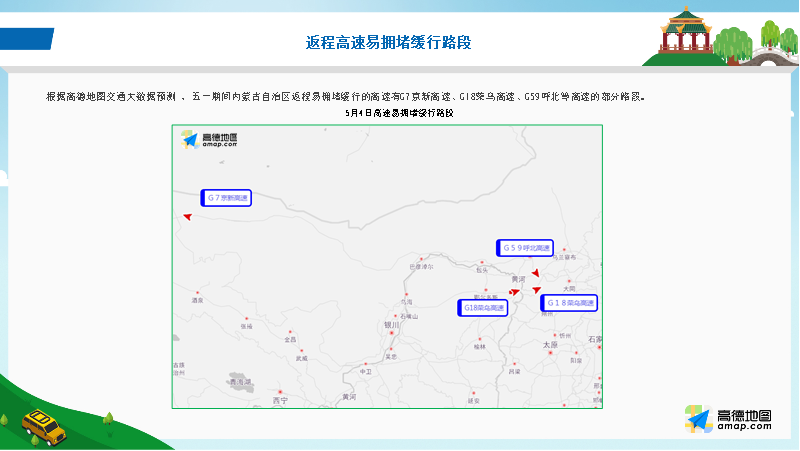
Task: Click the blue bar at top left
Action: 26,38
